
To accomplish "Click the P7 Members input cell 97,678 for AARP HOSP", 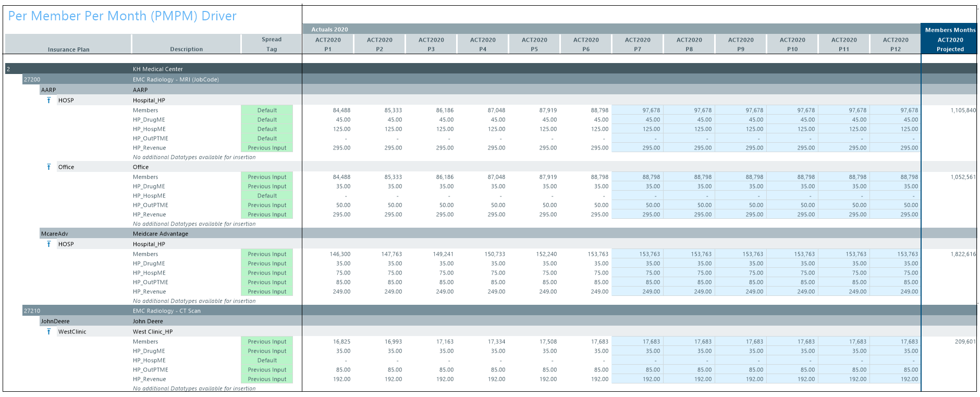I will (x=637, y=110).
